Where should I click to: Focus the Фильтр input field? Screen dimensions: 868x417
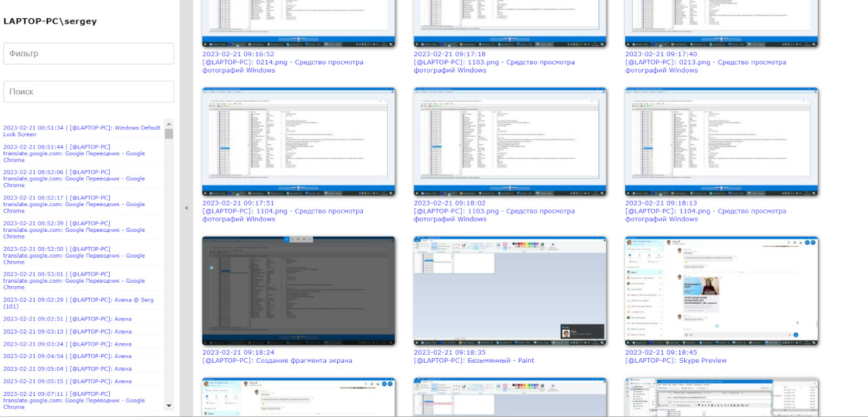coord(89,54)
